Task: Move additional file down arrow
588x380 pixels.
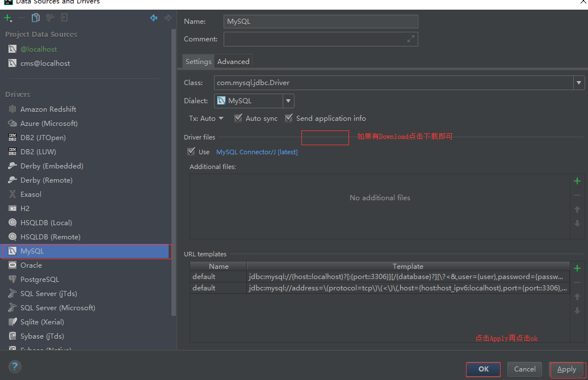Action: click(577, 223)
